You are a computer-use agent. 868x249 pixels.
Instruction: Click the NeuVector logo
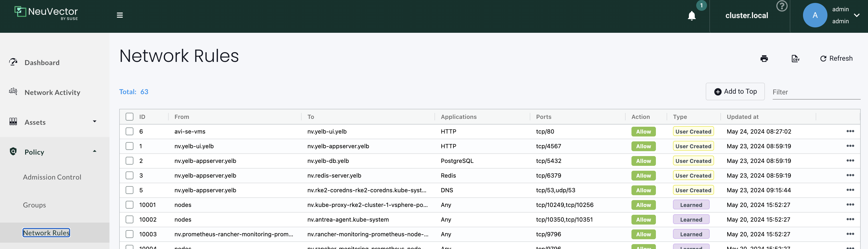(x=46, y=13)
